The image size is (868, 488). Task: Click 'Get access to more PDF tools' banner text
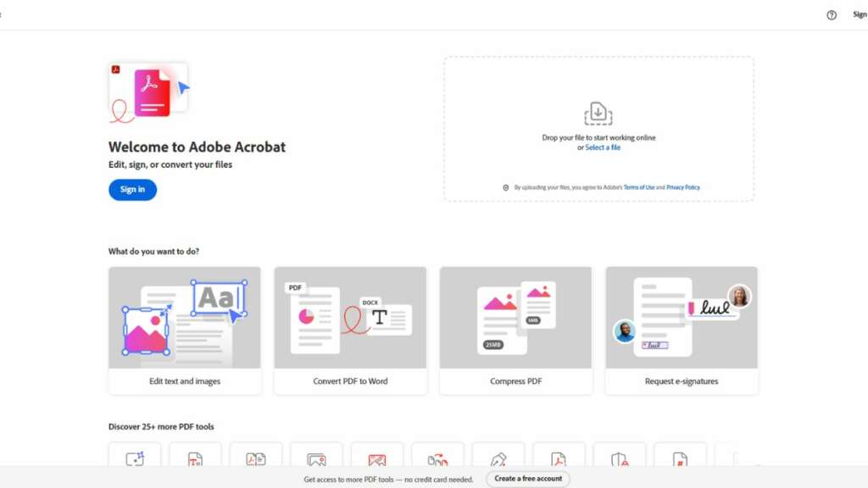pyautogui.click(x=388, y=480)
